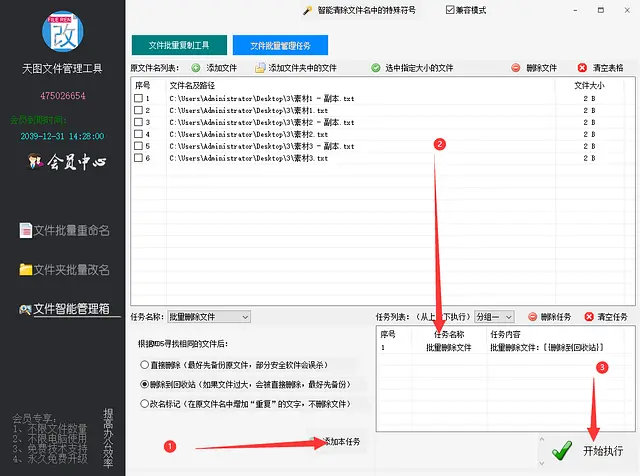Check the box for row 4 素材2.txt
Image resolution: width=640 pixels, height=476 pixels.
[138, 134]
